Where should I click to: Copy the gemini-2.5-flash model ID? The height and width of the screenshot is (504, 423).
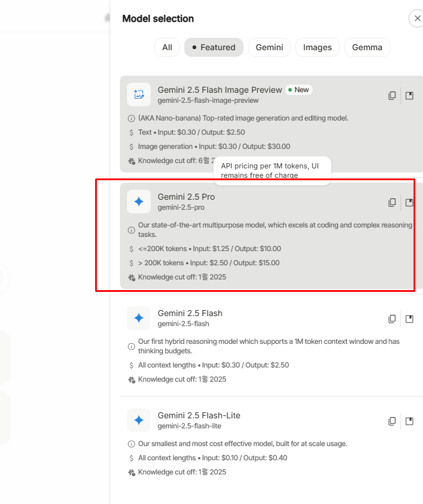coord(392,319)
